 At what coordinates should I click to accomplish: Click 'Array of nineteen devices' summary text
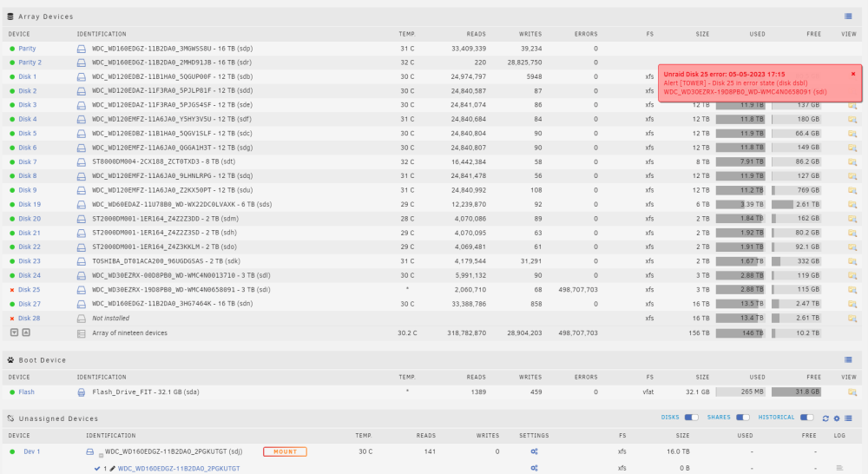(129, 333)
